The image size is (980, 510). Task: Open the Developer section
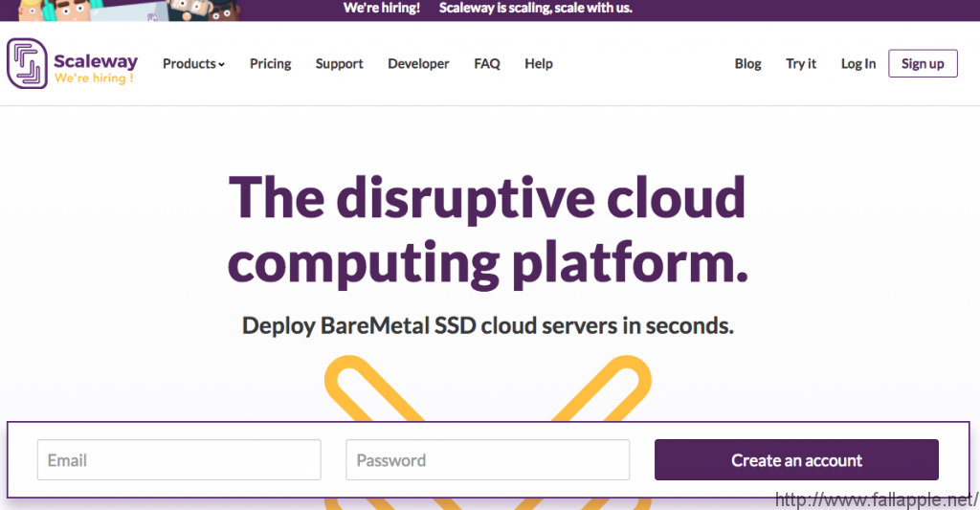(418, 64)
